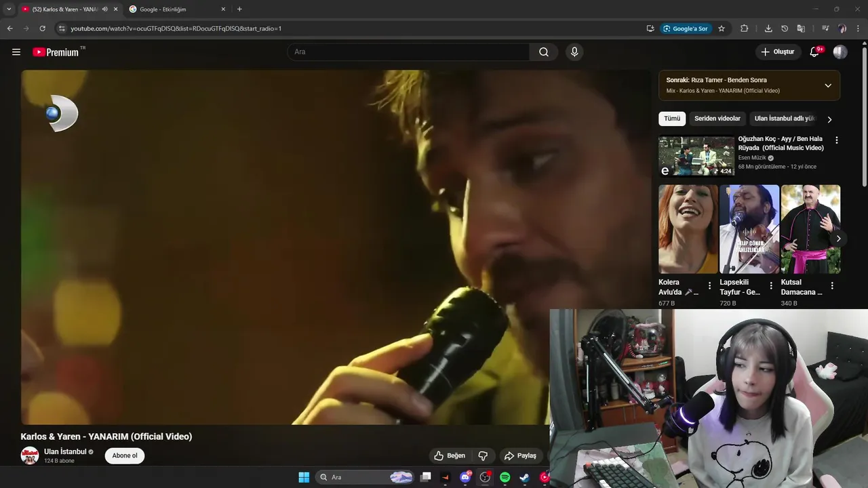Open a new browser tab
This screenshot has width=868, height=488.
pos(239,9)
